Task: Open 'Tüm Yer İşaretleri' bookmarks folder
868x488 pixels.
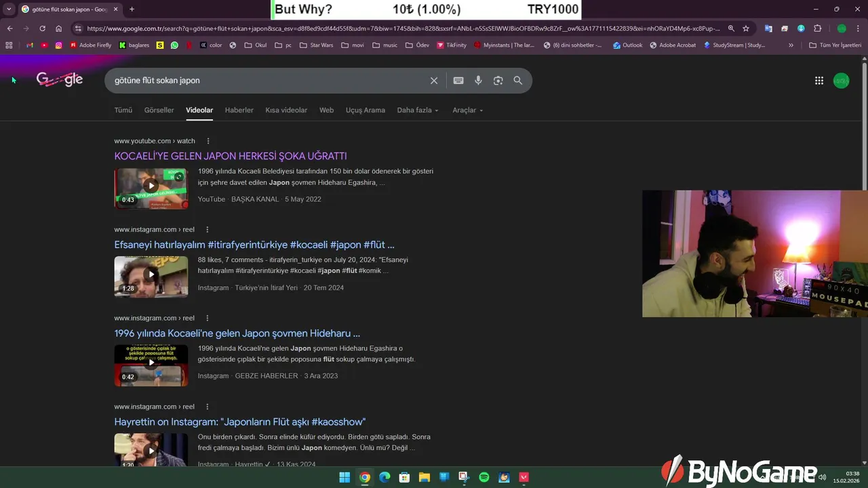Action: click(835, 45)
